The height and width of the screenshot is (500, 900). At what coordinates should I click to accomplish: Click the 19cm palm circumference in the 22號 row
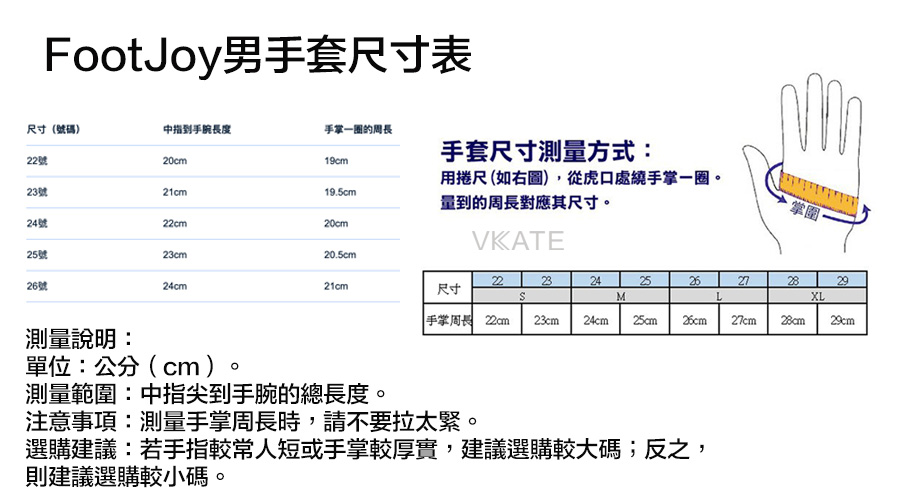pyautogui.click(x=336, y=161)
